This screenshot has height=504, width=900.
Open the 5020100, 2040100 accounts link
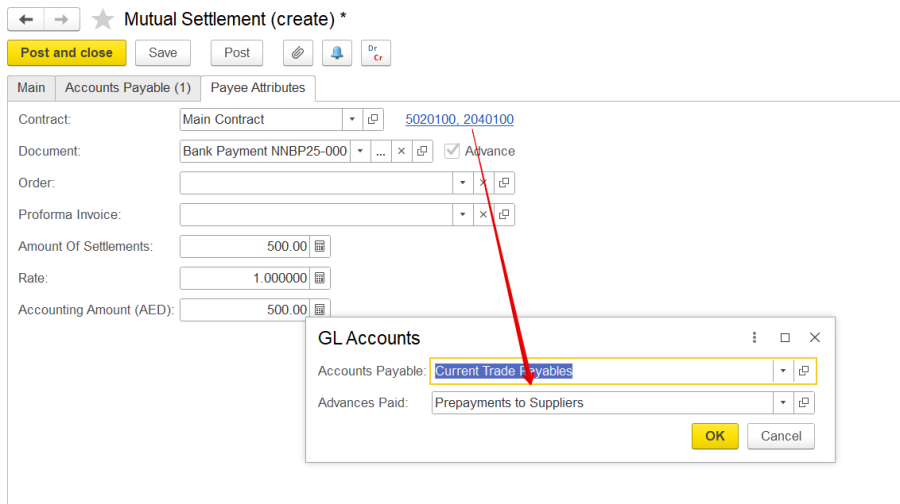(x=459, y=120)
